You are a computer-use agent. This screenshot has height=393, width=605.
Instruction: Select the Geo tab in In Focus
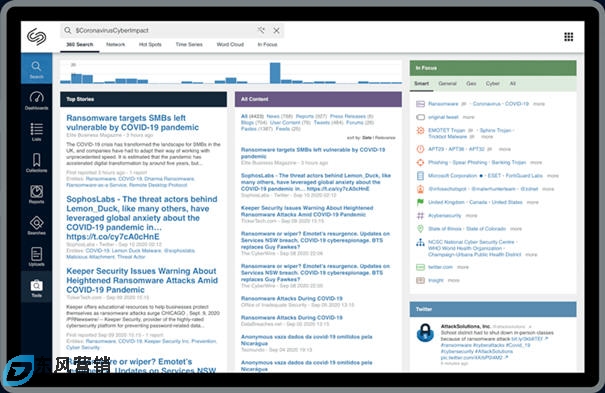[471, 83]
